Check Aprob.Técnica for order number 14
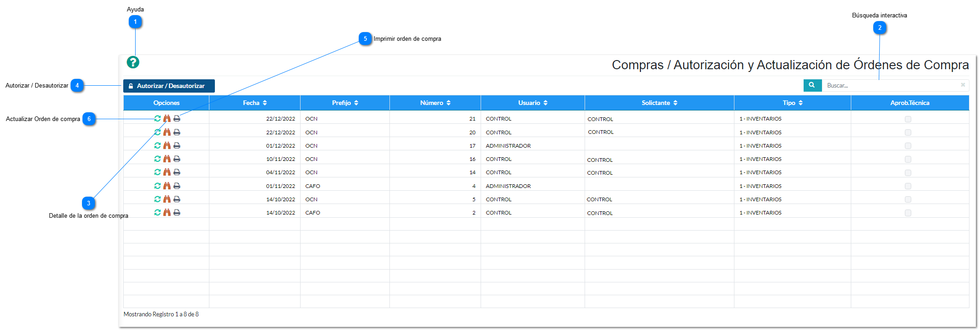980x331 pixels. coord(908,172)
